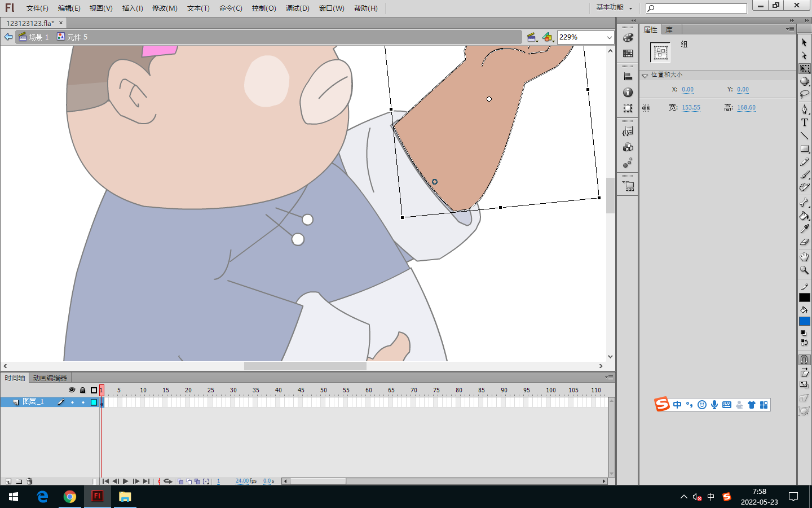812x508 pixels.
Task: Collapse the 位置和大小 section
Action: pyautogui.click(x=645, y=75)
